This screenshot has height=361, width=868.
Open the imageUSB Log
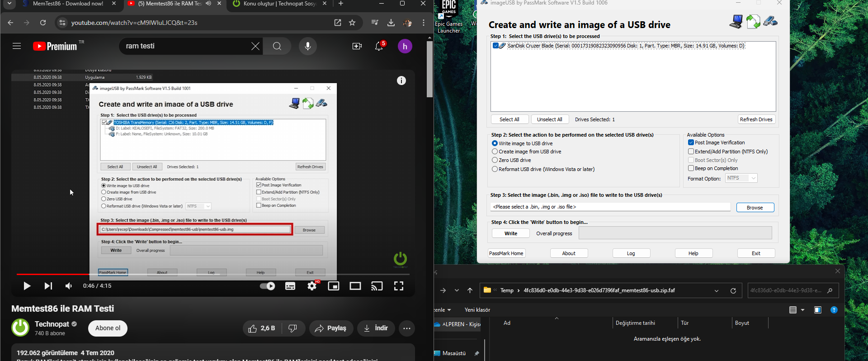[631, 253]
